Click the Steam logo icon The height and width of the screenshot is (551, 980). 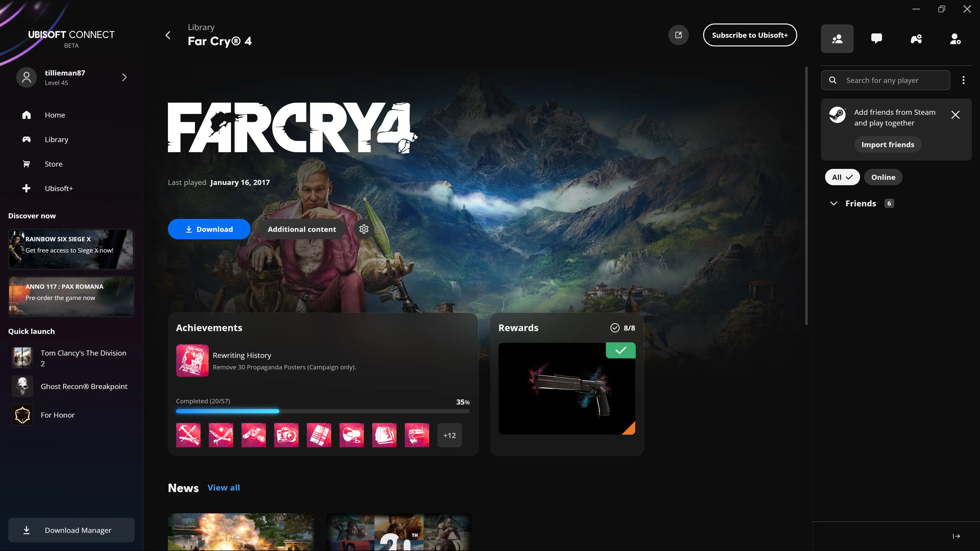(x=837, y=115)
